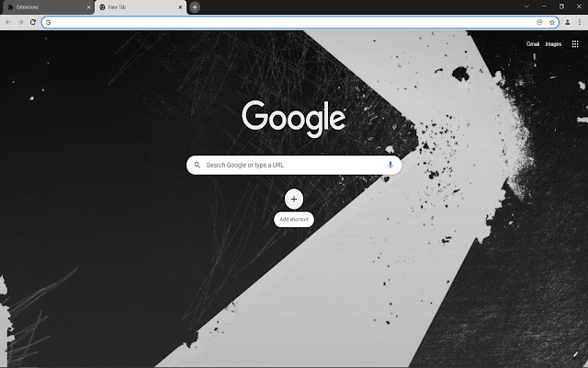Image resolution: width=588 pixels, height=368 pixels.
Task: Click the Google G icon in address bar
Action: coord(48,22)
